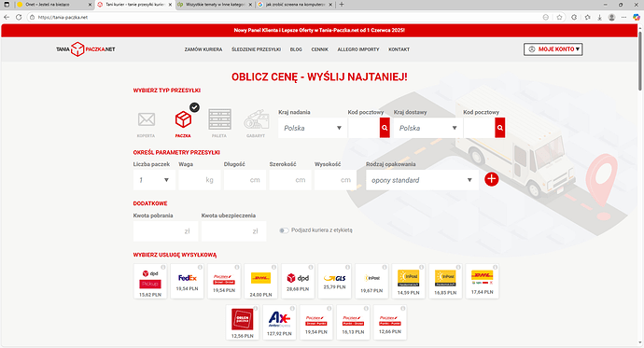Screen dimensions: 644x348
Task: Search the delivery postal code magnifier
Action: [x=500, y=128]
